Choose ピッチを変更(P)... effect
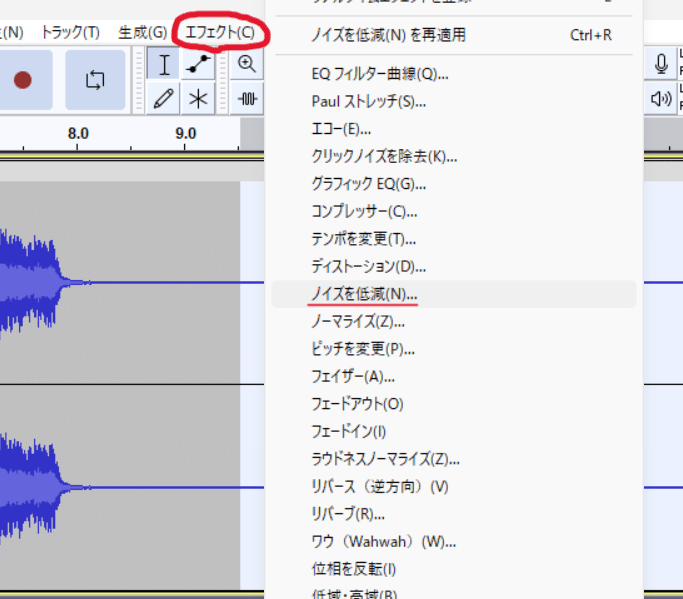683x599 pixels. click(x=453, y=349)
